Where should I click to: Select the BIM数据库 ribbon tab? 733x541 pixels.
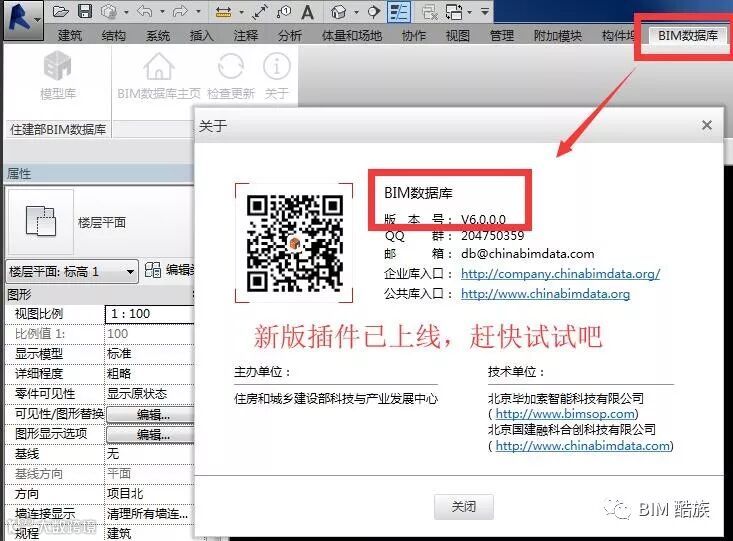(688, 36)
